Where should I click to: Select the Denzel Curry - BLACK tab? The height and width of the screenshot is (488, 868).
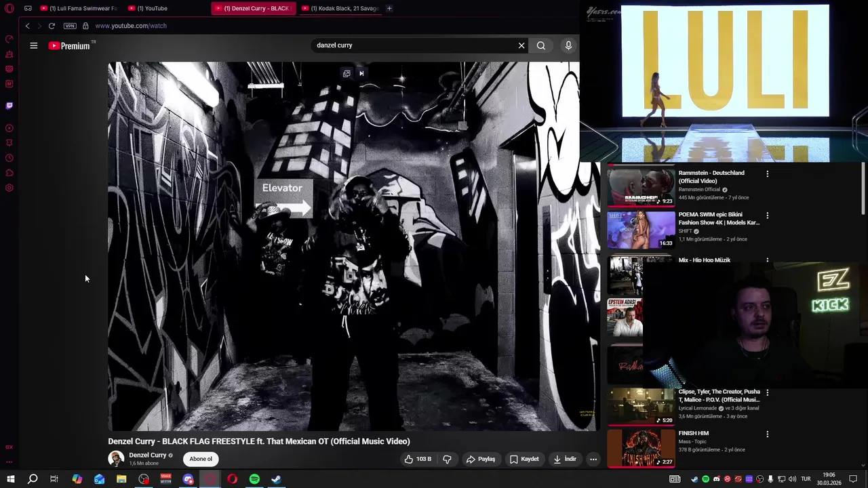[x=253, y=8]
